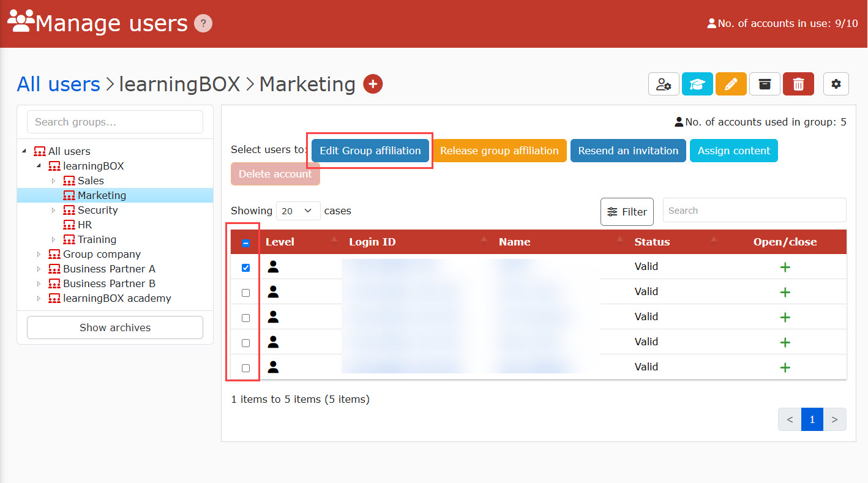868x483 pixels.
Task: Click the Edit Group affiliation button
Action: 370,151
